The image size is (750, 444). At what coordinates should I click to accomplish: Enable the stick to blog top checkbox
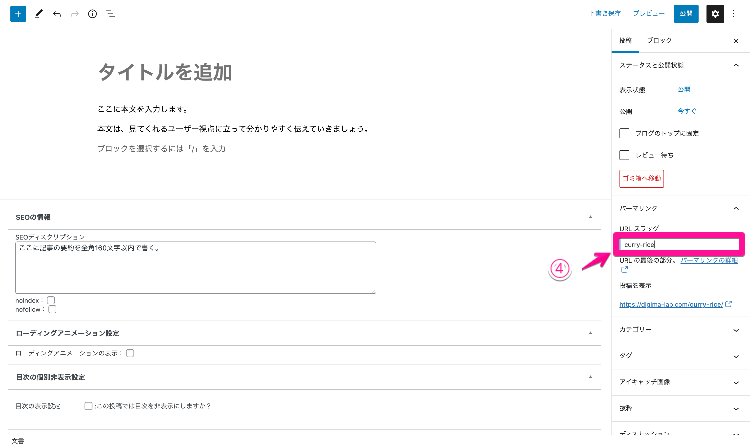click(x=624, y=133)
